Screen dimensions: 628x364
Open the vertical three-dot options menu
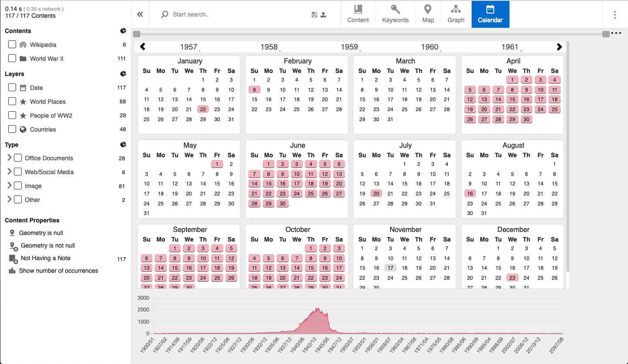tap(615, 15)
